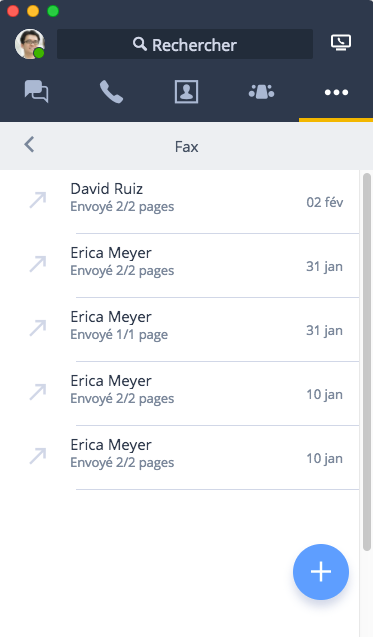Click the green presence status dot

[x=39, y=53]
